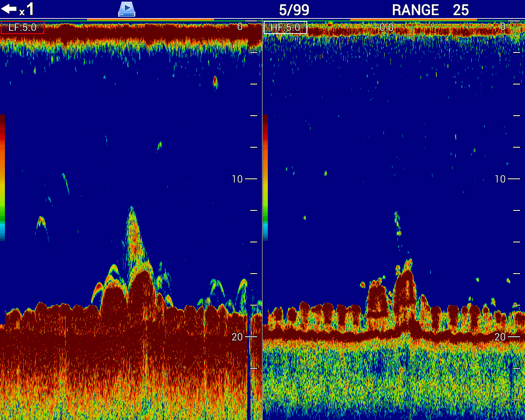Click the orange progress bar above LF panel
Viewport: 525px width, 420px height.
click(150, 19)
